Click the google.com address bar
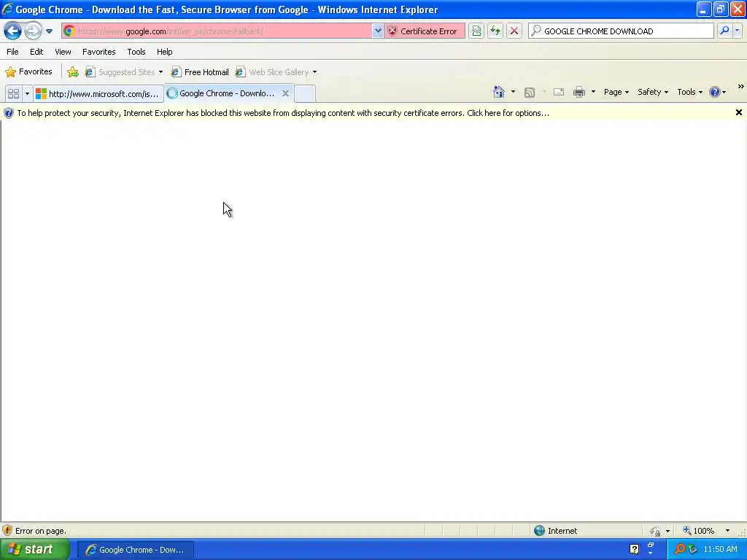 click(x=217, y=31)
